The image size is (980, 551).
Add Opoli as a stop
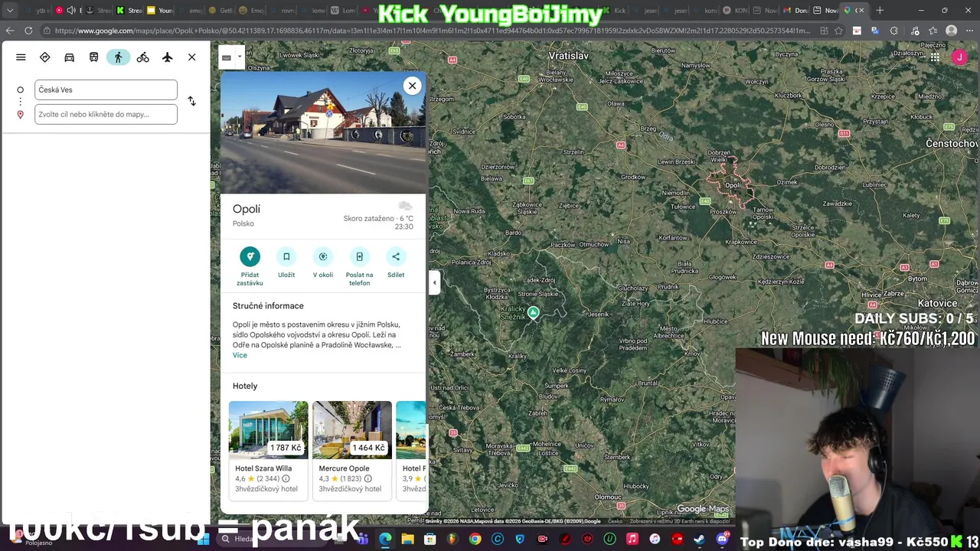tap(250, 266)
